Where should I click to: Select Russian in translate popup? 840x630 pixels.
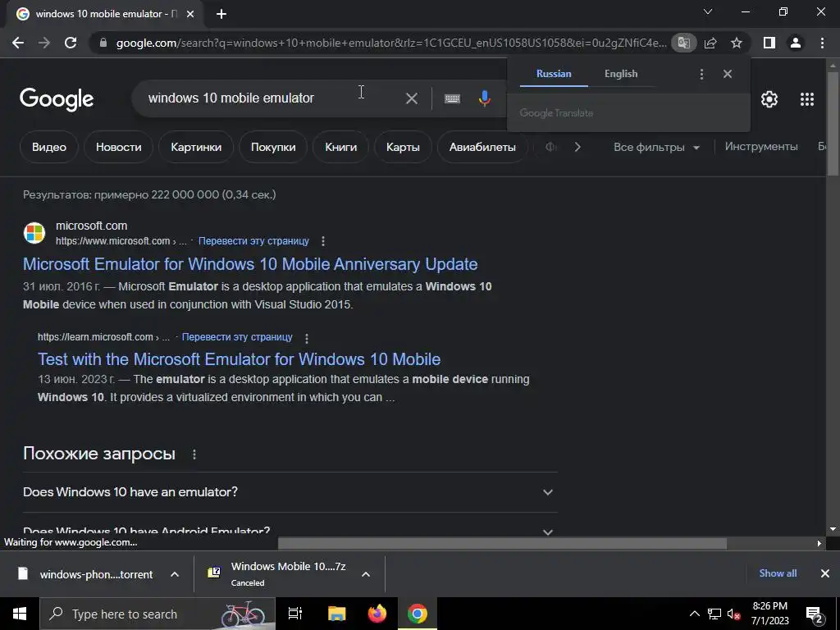554,74
